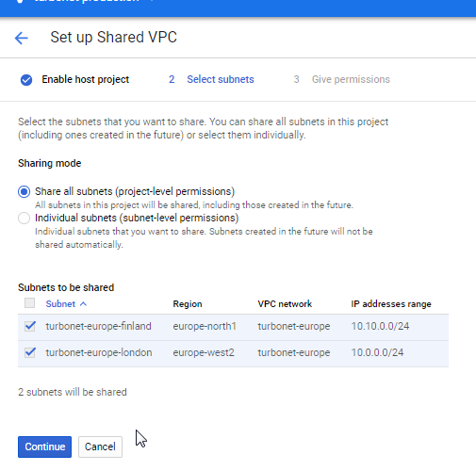Open the Give permissions step
Viewport: 476px width, 471px height.
(351, 79)
